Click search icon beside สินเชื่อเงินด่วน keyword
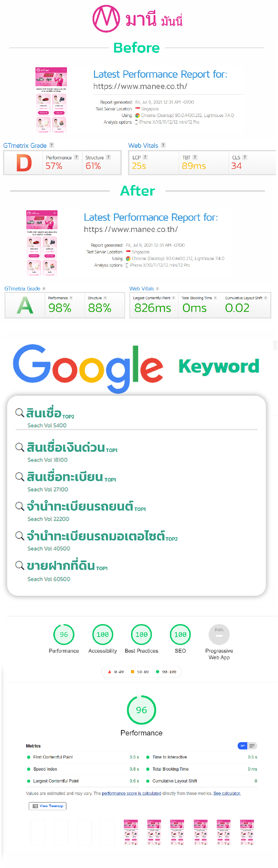The height and width of the screenshot is (868, 278). [20, 447]
